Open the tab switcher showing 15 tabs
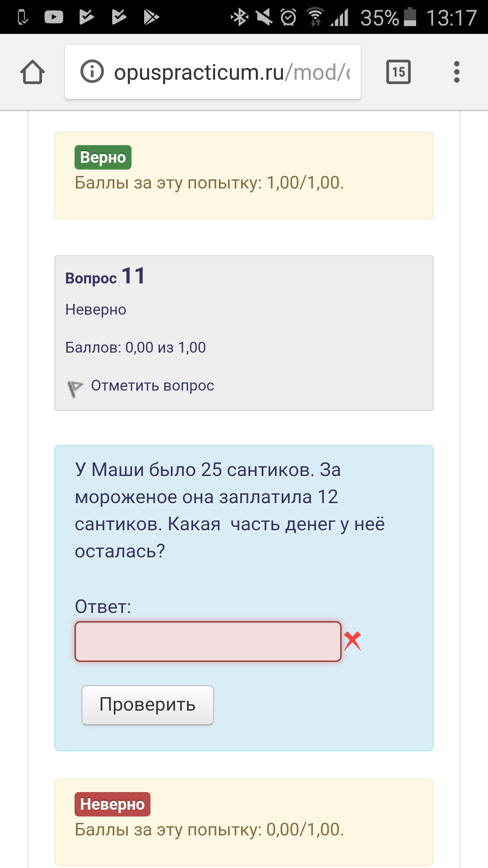This screenshot has width=488, height=868. tap(399, 72)
